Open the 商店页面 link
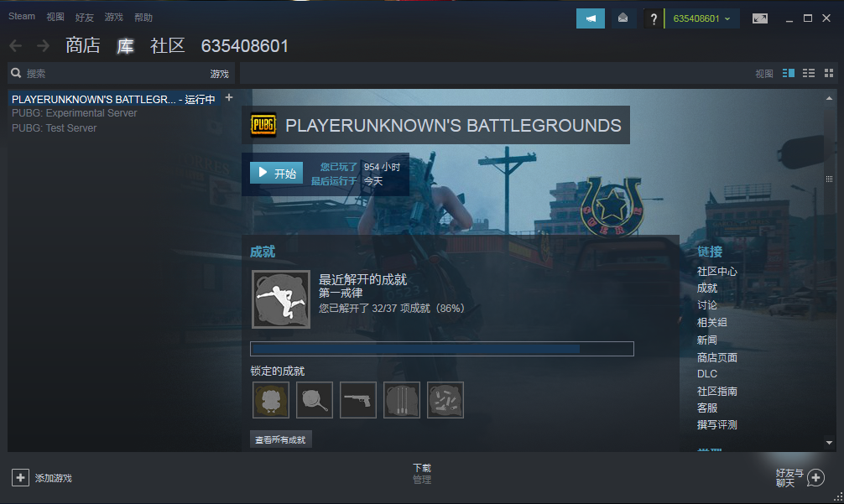The width and height of the screenshot is (844, 504). tap(717, 358)
